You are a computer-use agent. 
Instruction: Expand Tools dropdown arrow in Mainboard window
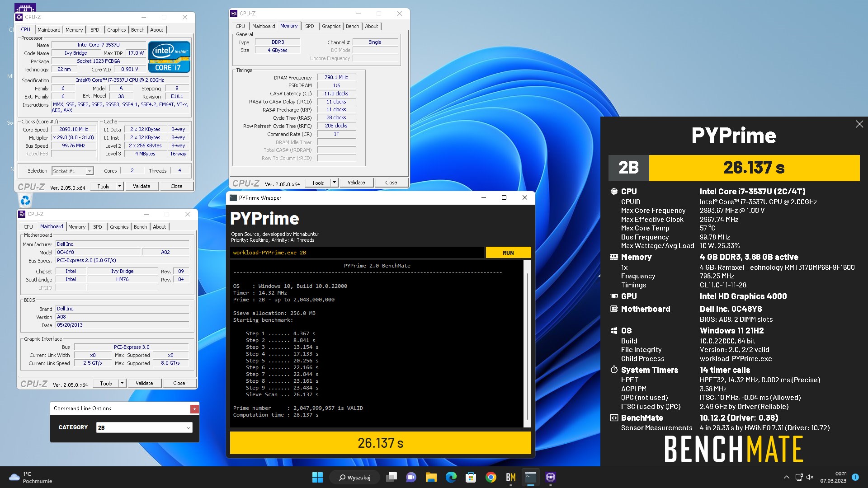pyautogui.click(x=122, y=383)
